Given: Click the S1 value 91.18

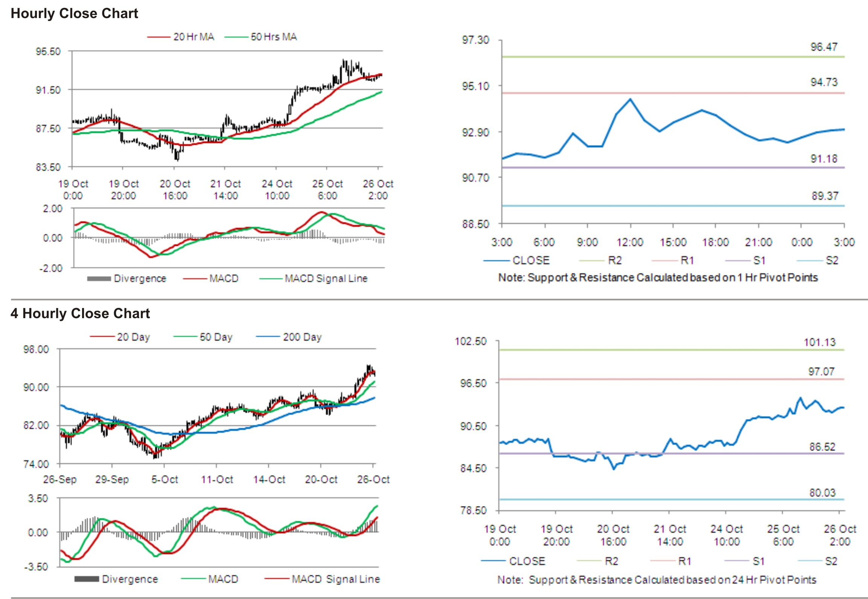Looking at the screenshot, I should [824, 159].
